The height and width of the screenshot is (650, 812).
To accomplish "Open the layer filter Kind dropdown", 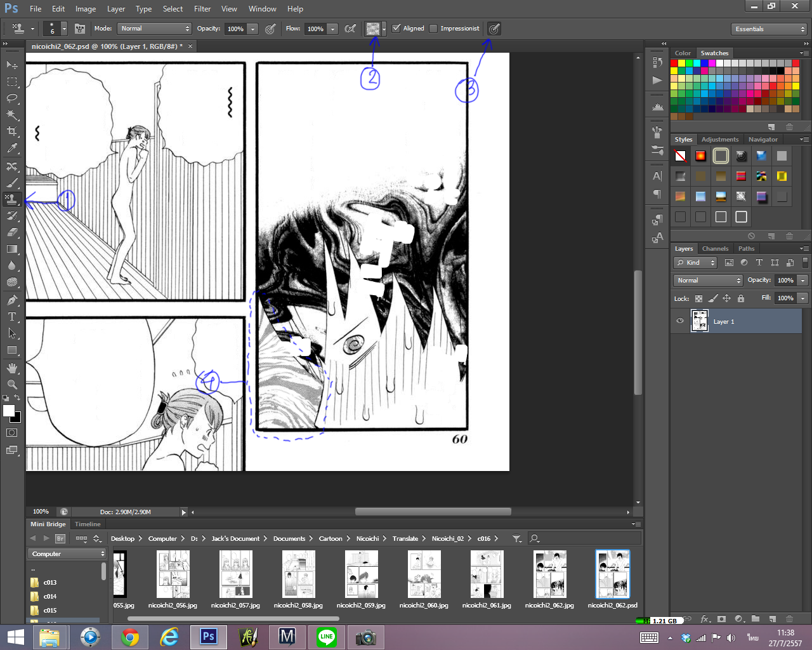I will (x=695, y=263).
